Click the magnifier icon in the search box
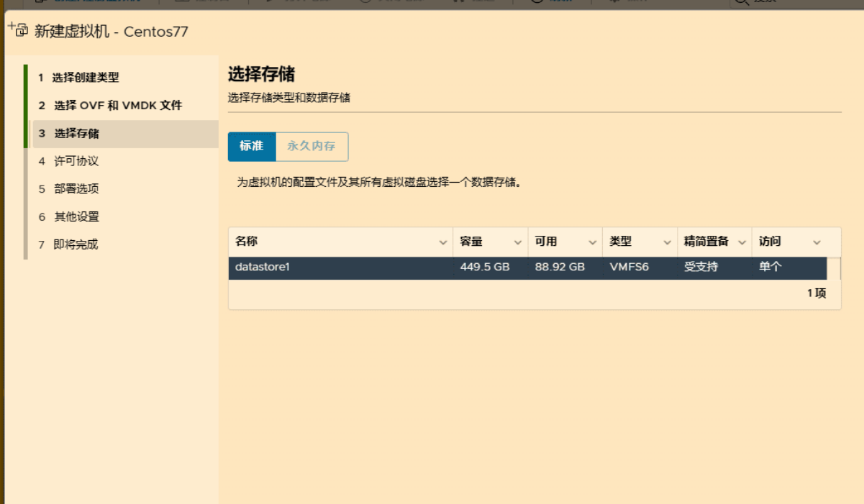 pos(741,2)
